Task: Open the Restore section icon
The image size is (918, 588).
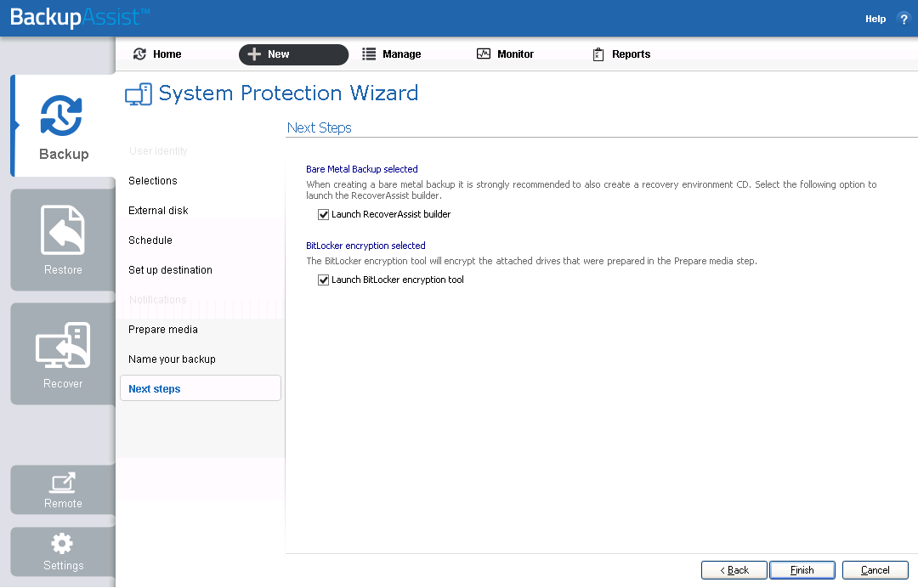Action: pos(63,230)
